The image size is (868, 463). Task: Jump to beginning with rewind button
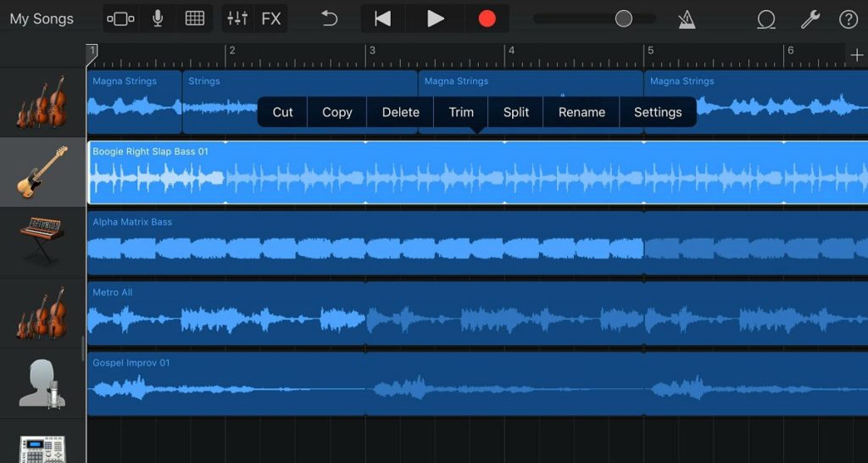coord(383,19)
